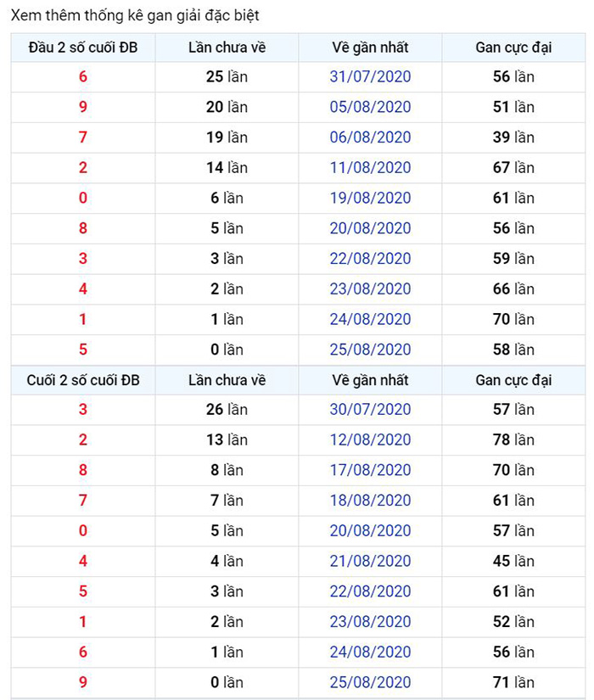Open the 11/08/2020 date link

[x=370, y=167]
